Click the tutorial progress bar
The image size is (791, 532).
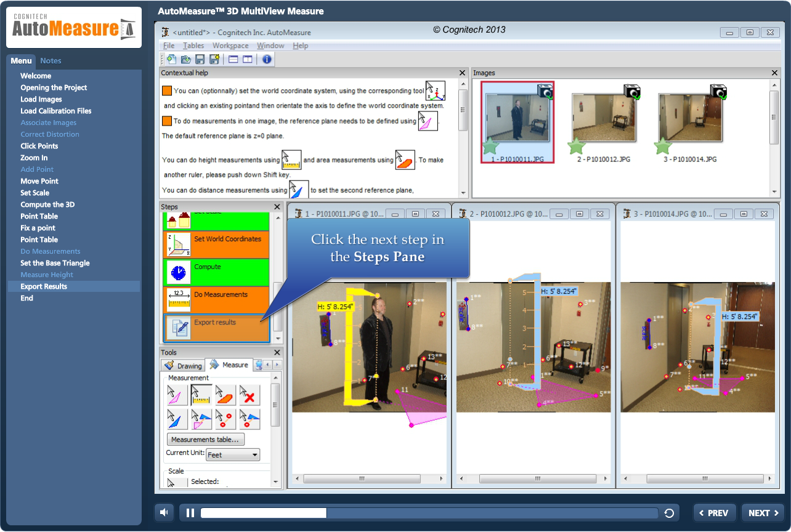[x=429, y=513]
